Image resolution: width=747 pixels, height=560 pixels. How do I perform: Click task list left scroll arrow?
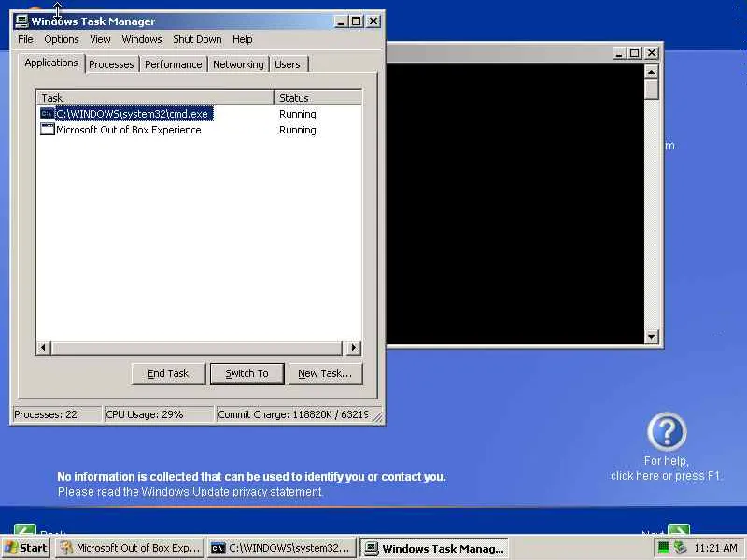pos(43,347)
